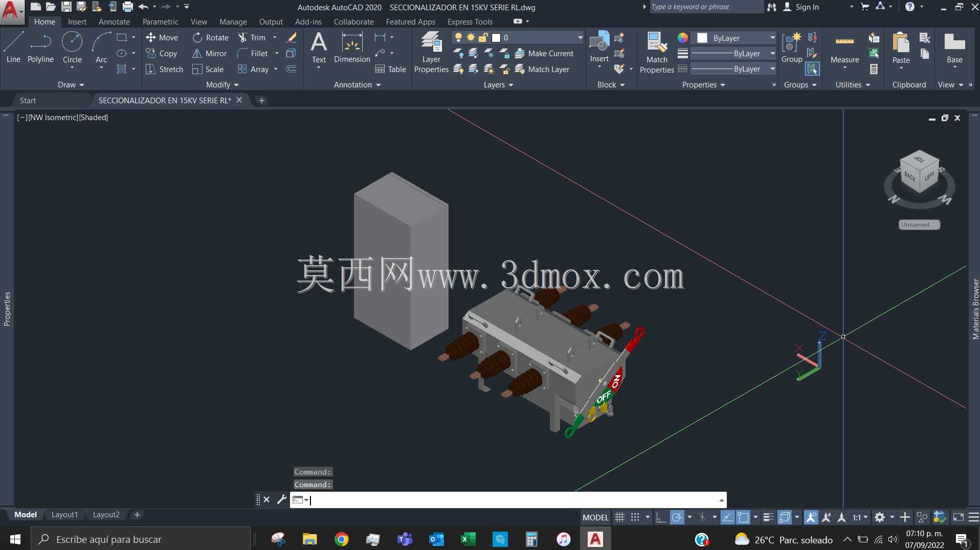Expand the Modify panel
980x550 pixels.
[x=222, y=85]
